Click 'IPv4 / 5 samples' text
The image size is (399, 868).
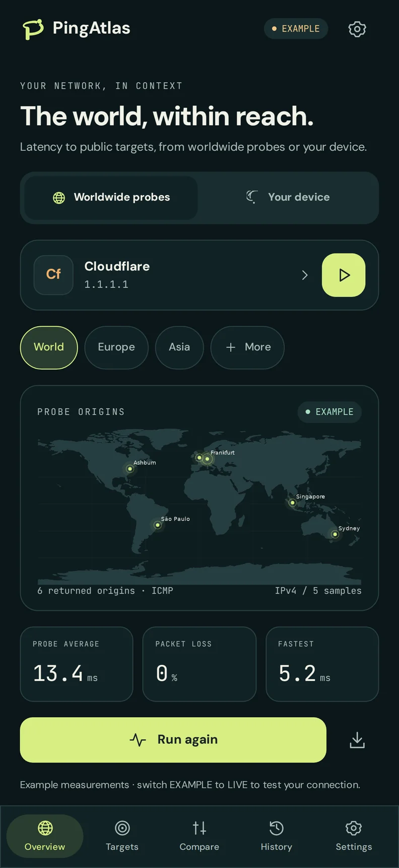click(x=318, y=591)
